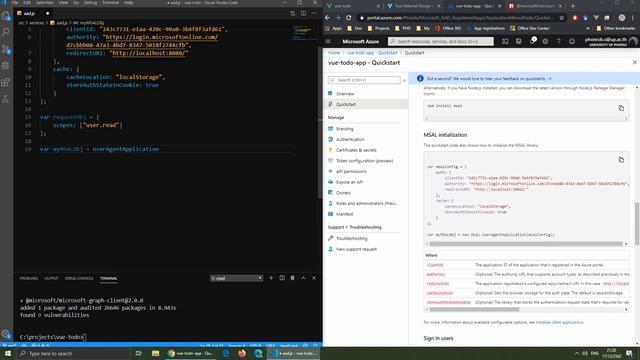
Task: Open Source Control view in VS Code
Action: 5,49
